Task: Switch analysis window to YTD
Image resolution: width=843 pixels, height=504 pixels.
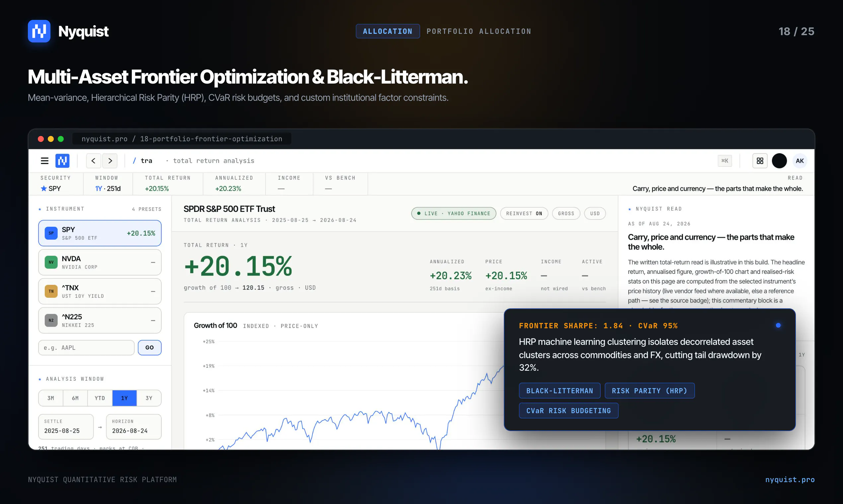Action: click(x=100, y=398)
